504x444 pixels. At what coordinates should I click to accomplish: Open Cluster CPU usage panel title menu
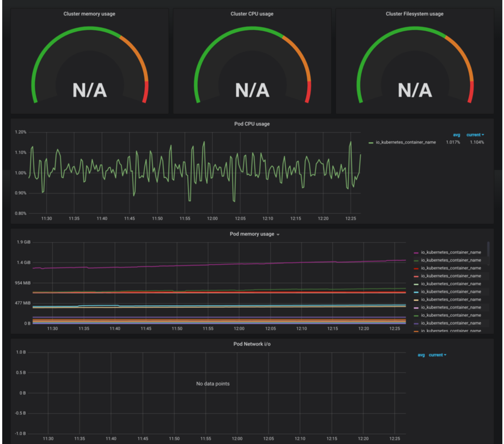tap(252, 14)
